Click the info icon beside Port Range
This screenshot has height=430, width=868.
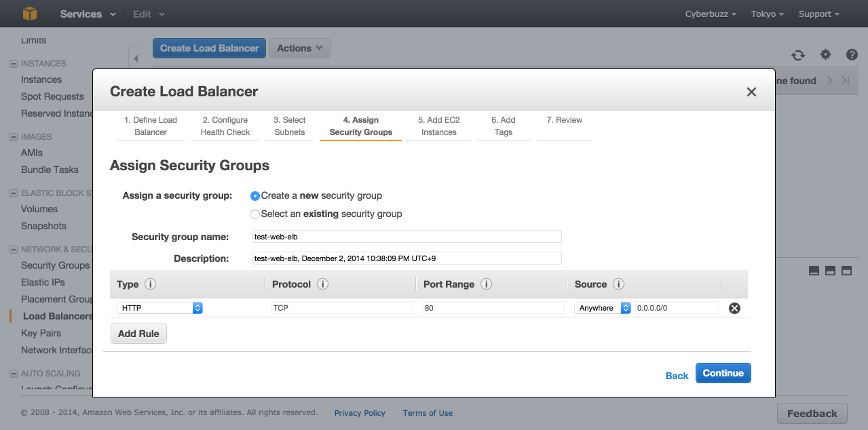coord(486,284)
